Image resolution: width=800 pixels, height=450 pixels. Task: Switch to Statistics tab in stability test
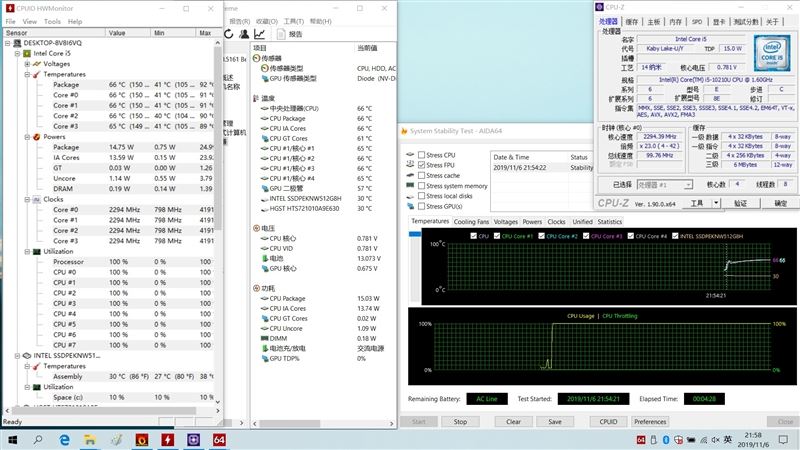click(610, 221)
